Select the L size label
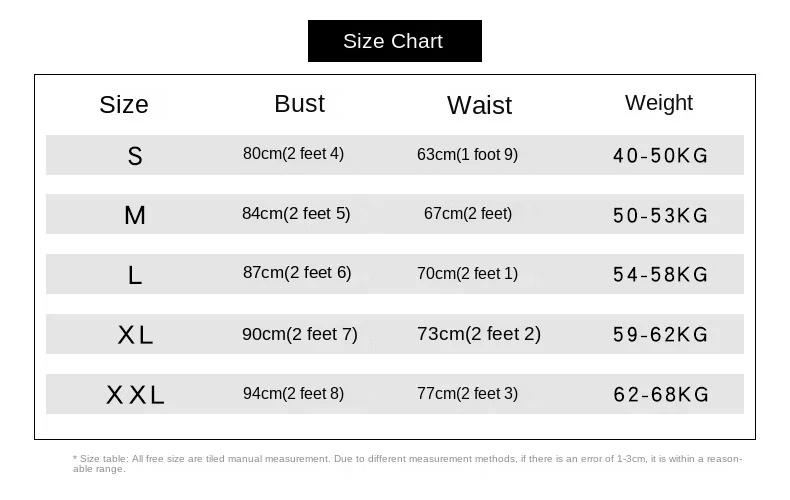790x500 pixels. (135, 275)
